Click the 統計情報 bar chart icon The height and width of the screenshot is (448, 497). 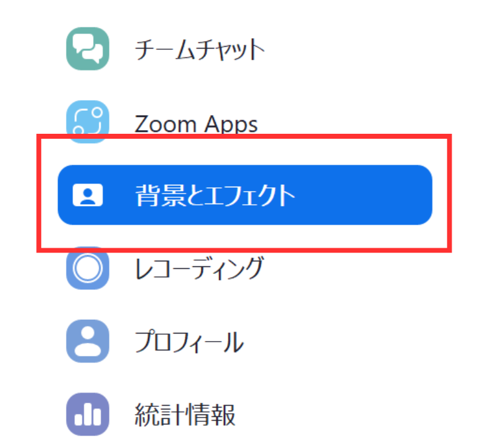click(x=88, y=414)
